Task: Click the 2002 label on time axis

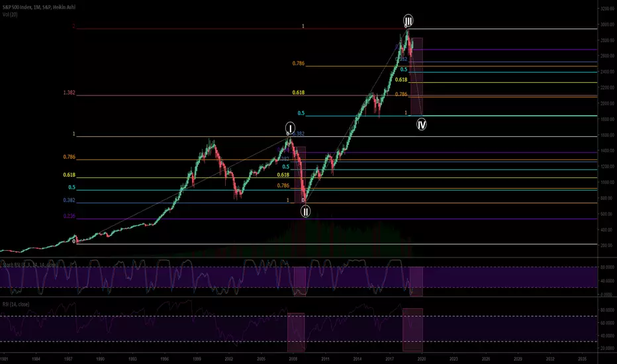Action: coord(228,359)
